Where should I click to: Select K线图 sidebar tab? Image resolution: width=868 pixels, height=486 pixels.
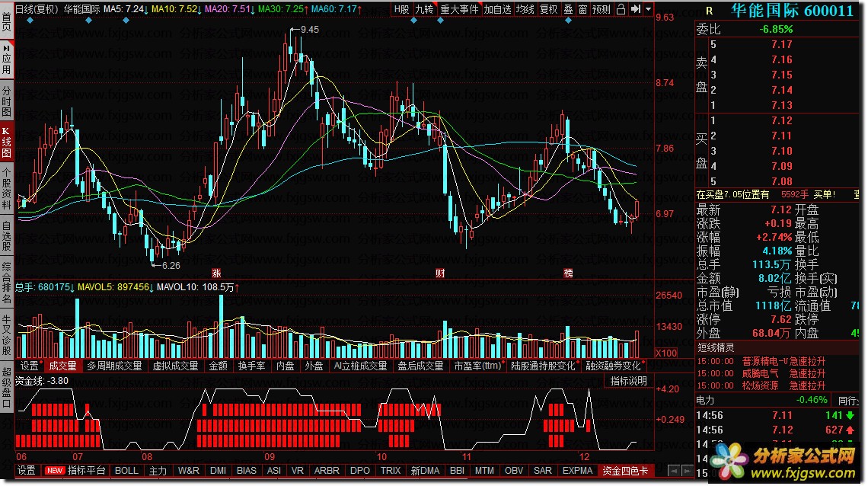tap(7, 142)
